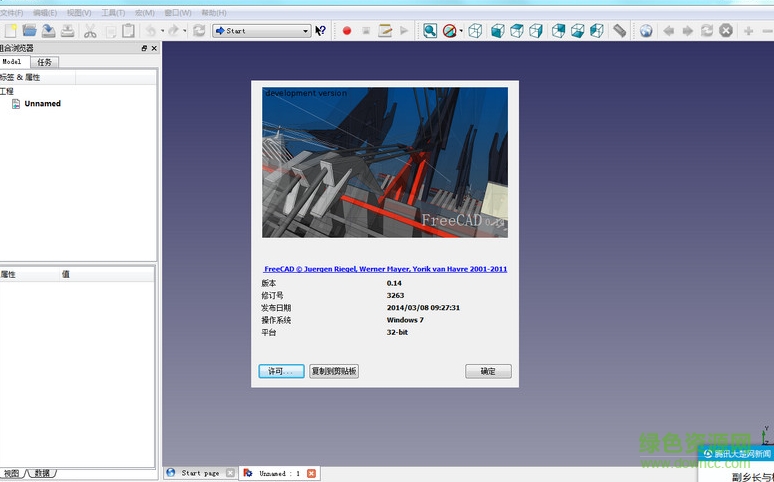This screenshot has height=482, width=774.
Task: Open the web browser globe icon
Action: (x=646, y=31)
